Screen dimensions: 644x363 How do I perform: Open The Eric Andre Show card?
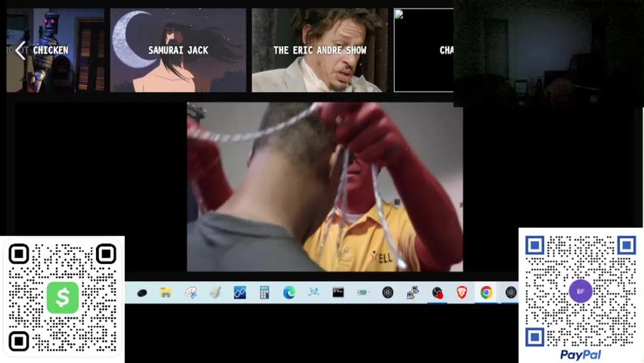coord(319,50)
